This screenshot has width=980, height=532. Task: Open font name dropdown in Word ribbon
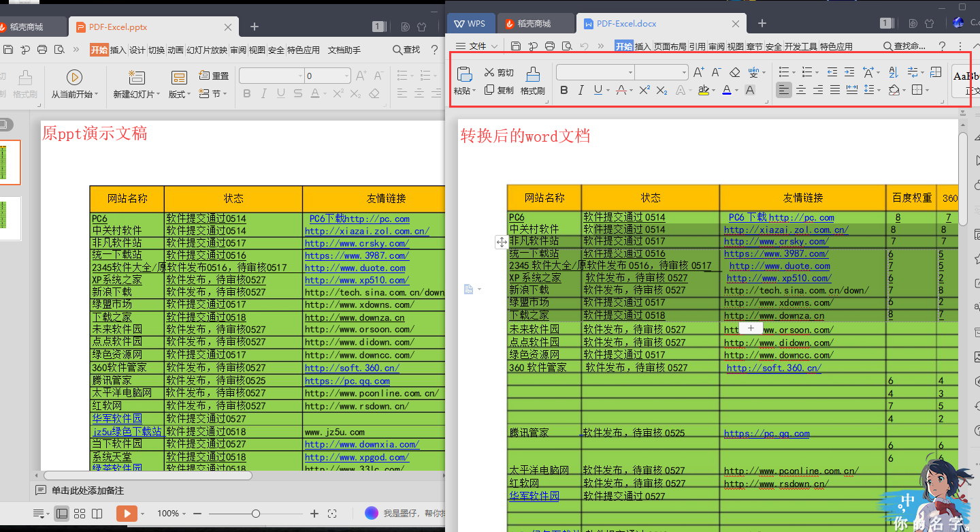click(x=630, y=72)
